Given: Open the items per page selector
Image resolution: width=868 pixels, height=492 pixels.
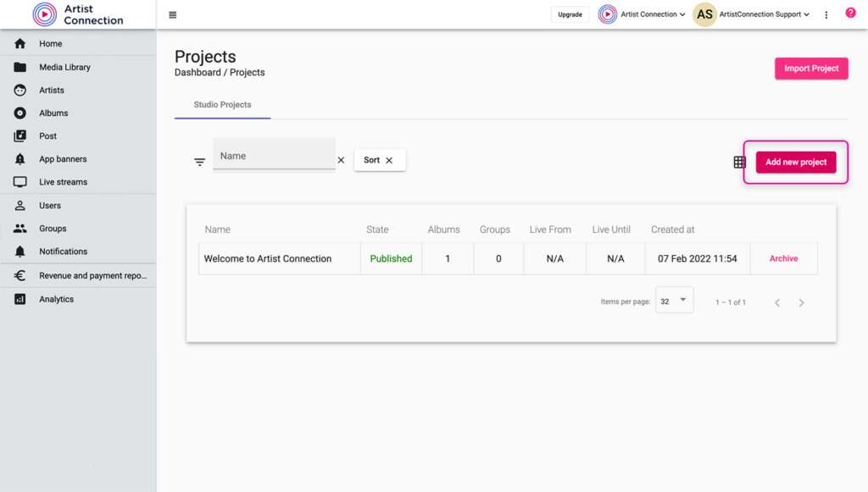Looking at the screenshot, I should click(x=674, y=300).
